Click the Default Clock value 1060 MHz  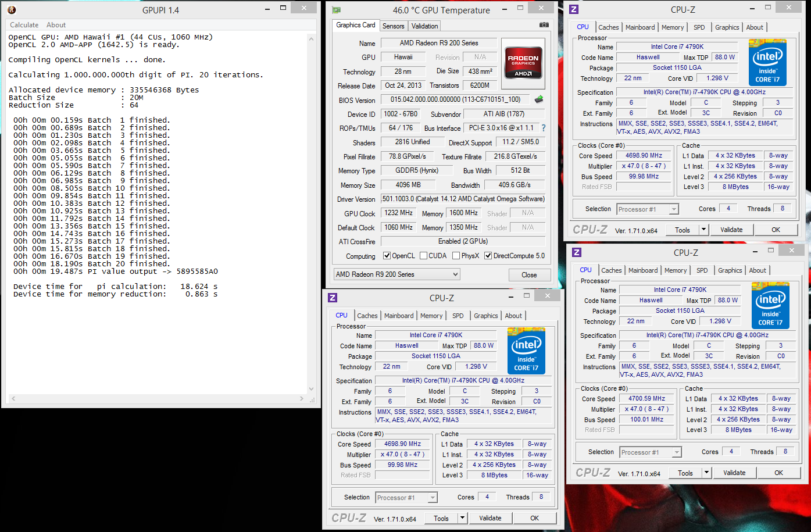[398, 227]
